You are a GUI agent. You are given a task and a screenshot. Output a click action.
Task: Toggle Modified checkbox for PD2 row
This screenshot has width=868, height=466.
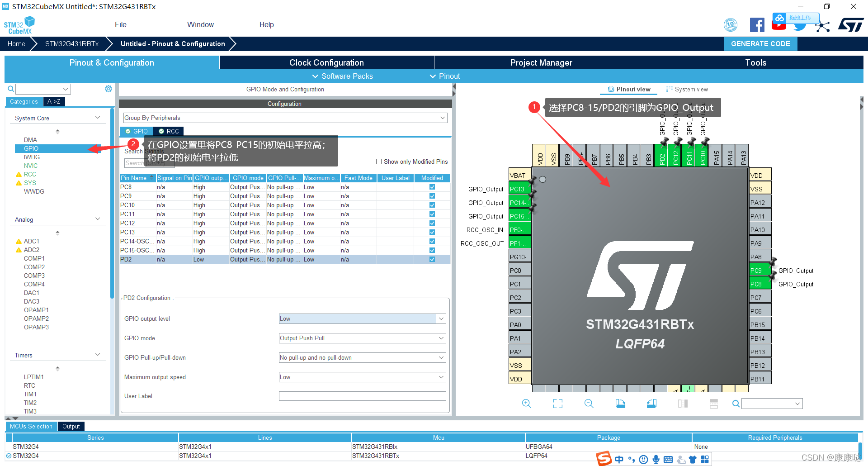click(432, 259)
